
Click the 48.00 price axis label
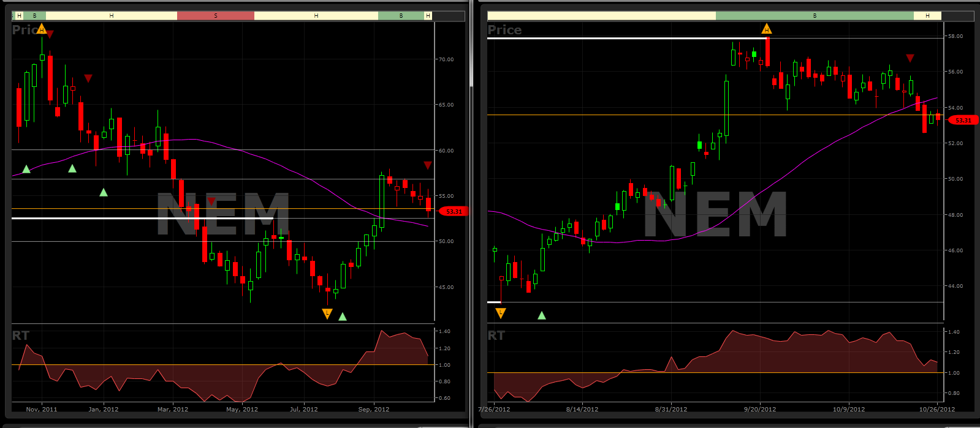coord(955,215)
